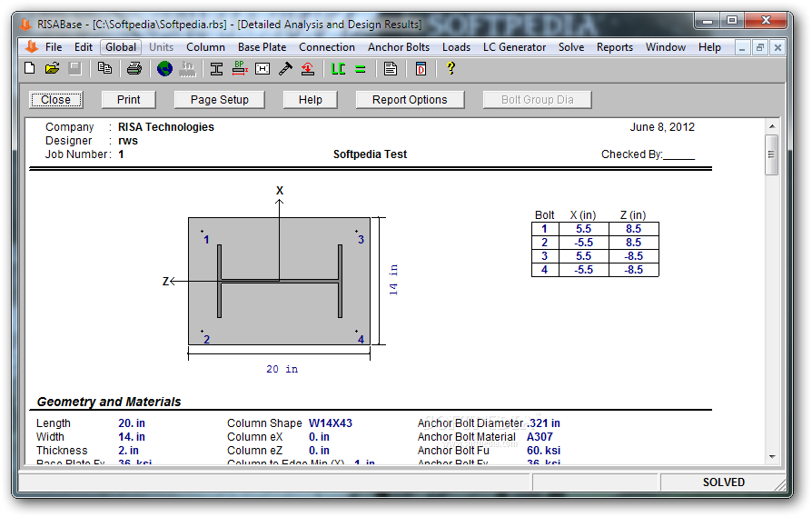
Task: Open the Connection menu
Action: pos(327,47)
